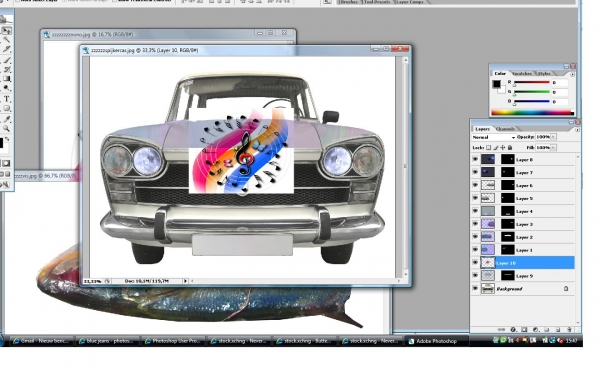Screen dimensions: 600x375
Task: Click the 33,33% zoom field in status bar
Action: click(x=92, y=281)
